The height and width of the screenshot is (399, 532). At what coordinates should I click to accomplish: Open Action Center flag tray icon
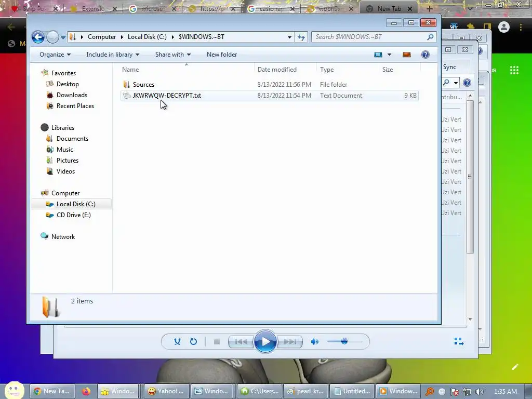(x=454, y=392)
